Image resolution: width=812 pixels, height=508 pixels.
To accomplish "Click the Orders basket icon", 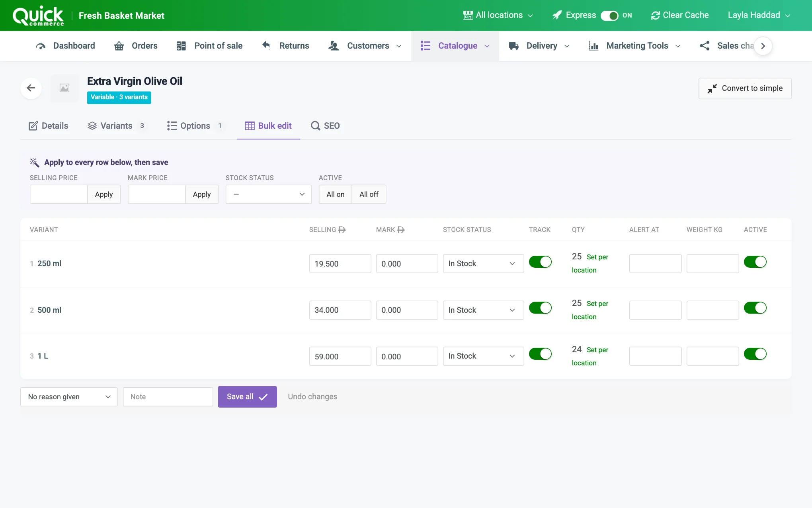I will tap(119, 46).
